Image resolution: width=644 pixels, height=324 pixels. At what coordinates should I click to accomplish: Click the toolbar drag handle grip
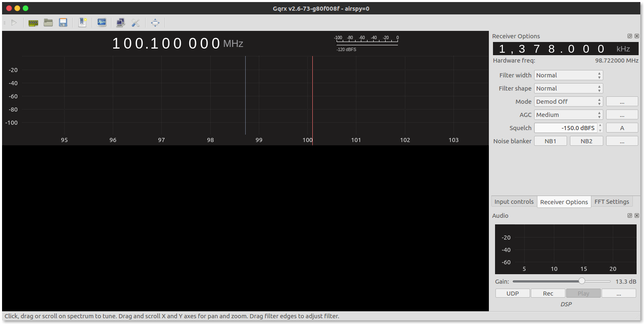coord(4,23)
